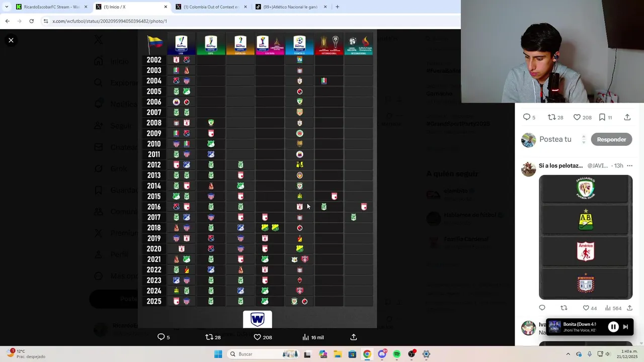The height and width of the screenshot is (362, 644).
Task: Open tab search chevron in Chrome
Action: pos(7,7)
